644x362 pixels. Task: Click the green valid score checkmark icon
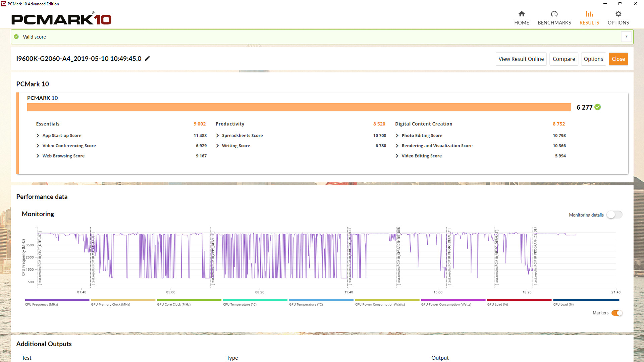click(16, 37)
